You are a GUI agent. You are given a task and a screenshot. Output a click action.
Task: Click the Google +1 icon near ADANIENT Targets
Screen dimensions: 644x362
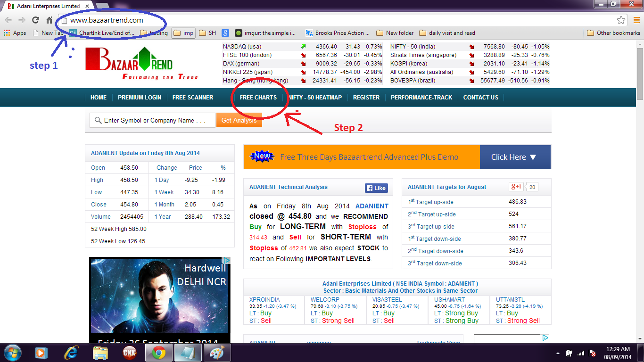[x=515, y=187]
